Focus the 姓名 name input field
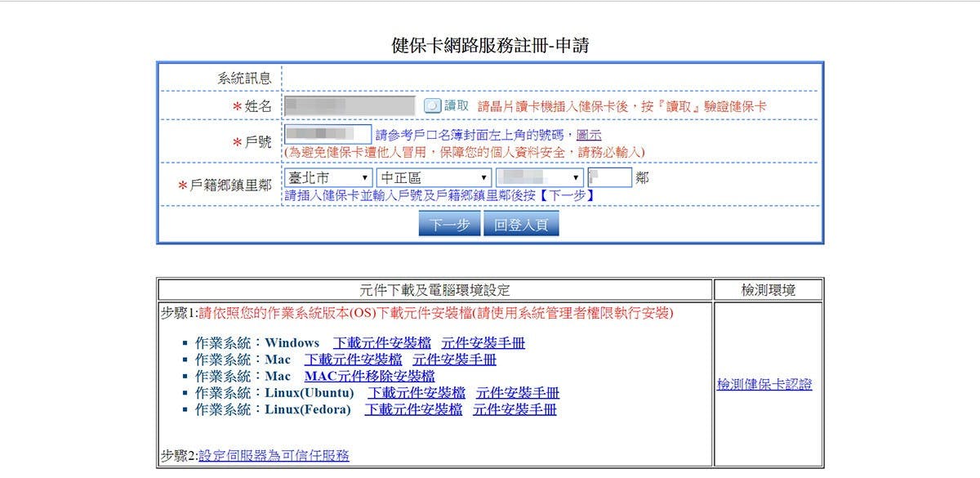 (350, 105)
